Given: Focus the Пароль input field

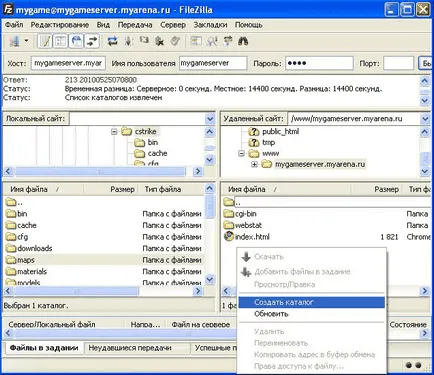Looking at the screenshot, I should coord(319,63).
